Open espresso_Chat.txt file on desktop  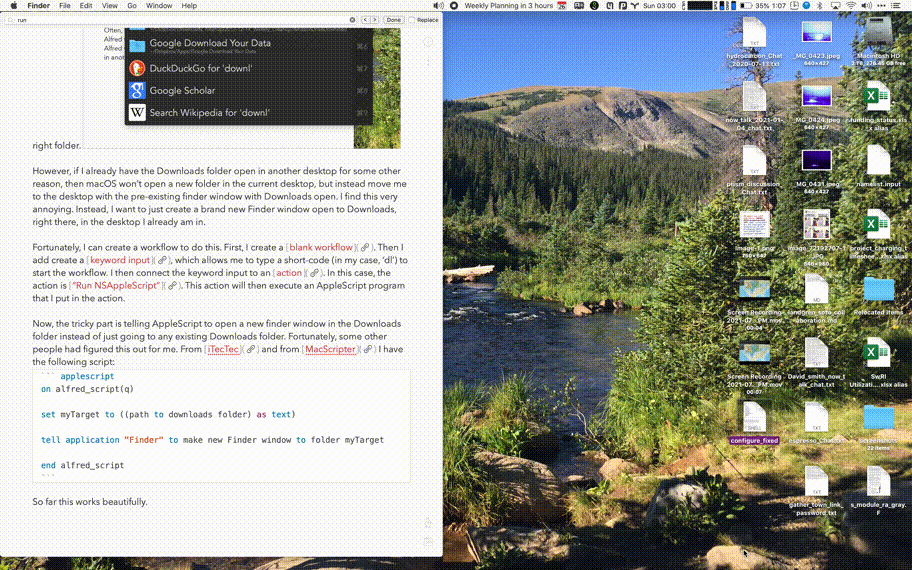point(817,416)
